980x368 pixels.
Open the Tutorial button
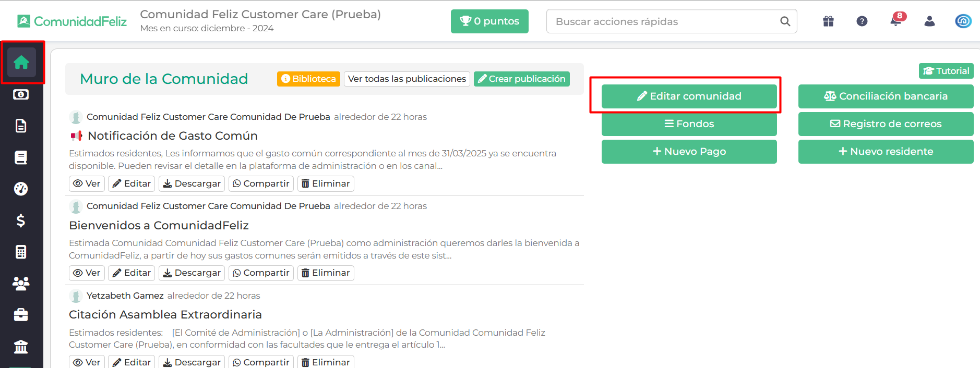pyautogui.click(x=946, y=71)
